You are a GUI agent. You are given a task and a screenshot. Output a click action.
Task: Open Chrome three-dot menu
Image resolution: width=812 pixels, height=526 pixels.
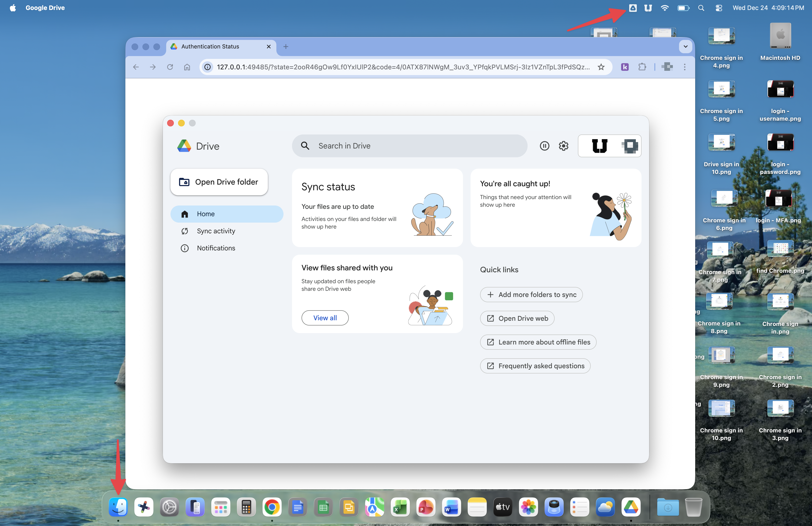click(x=685, y=67)
